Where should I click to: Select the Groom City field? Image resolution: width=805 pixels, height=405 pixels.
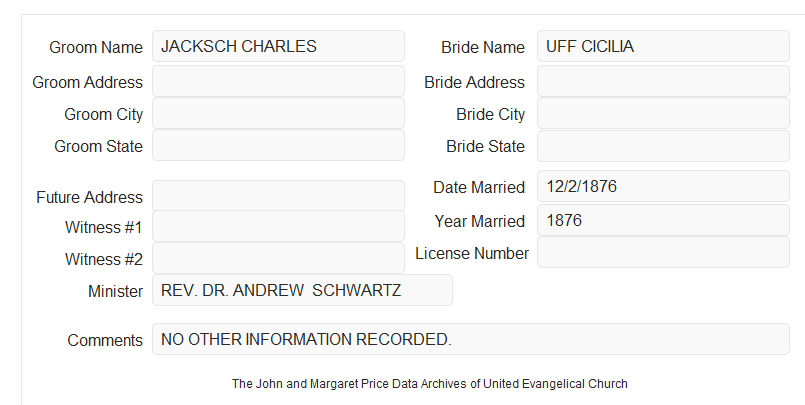click(278, 113)
